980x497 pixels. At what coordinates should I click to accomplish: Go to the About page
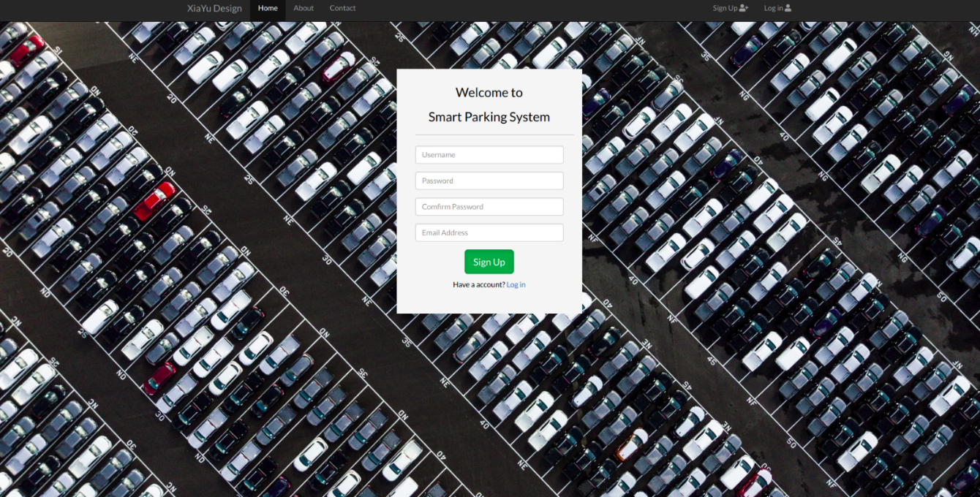coord(304,8)
